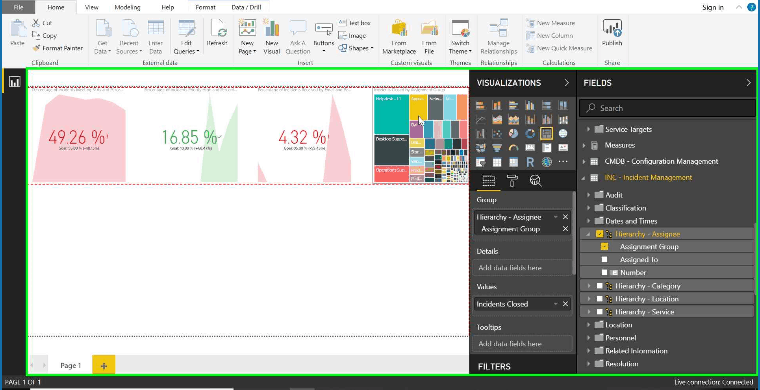Uncheck the Assignment Group field checkbox

tap(604, 247)
